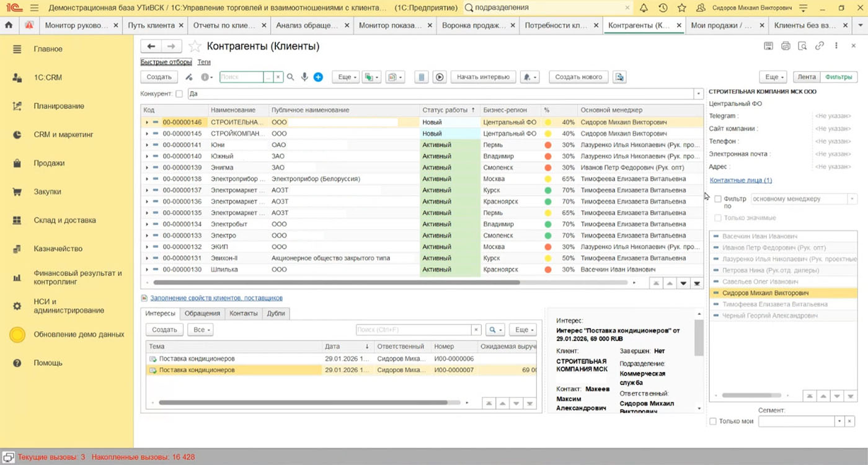The width and height of the screenshot is (868, 465).
Task: Open the history clock icon
Action: click(x=663, y=8)
